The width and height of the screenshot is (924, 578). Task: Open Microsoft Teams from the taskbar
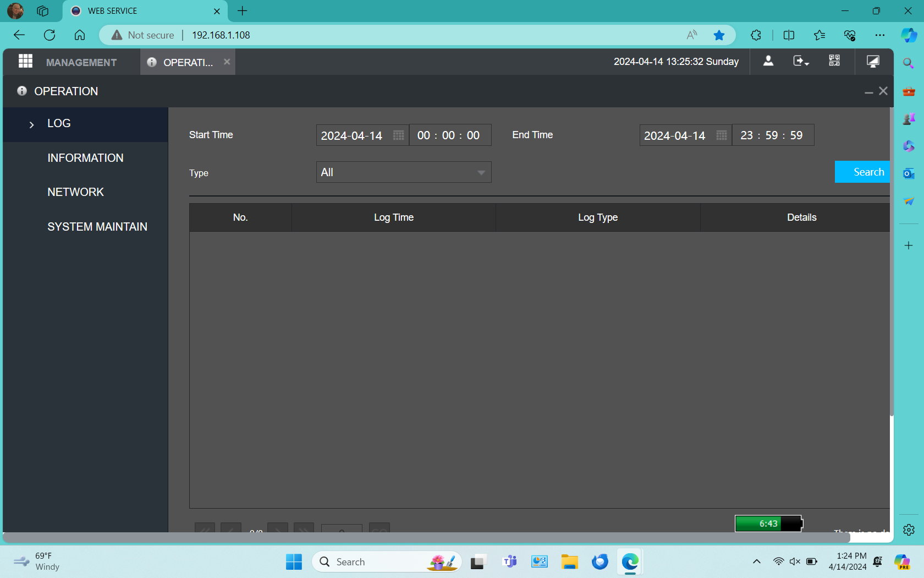pos(510,561)
